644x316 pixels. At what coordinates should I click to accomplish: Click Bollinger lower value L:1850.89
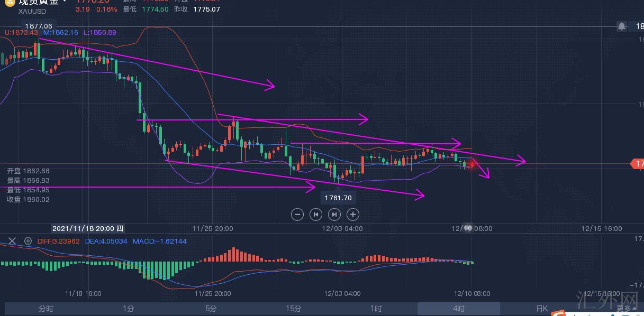click(x=100, y=32)
